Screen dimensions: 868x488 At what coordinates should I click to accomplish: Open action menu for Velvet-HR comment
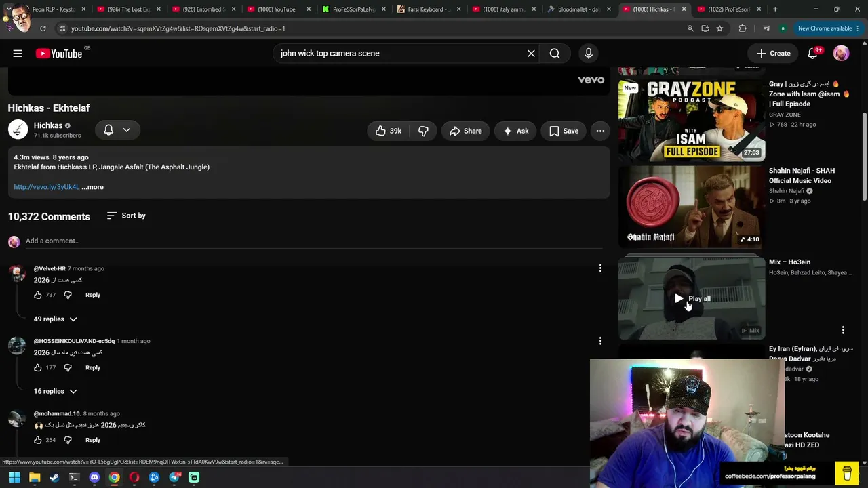(600, 268)
